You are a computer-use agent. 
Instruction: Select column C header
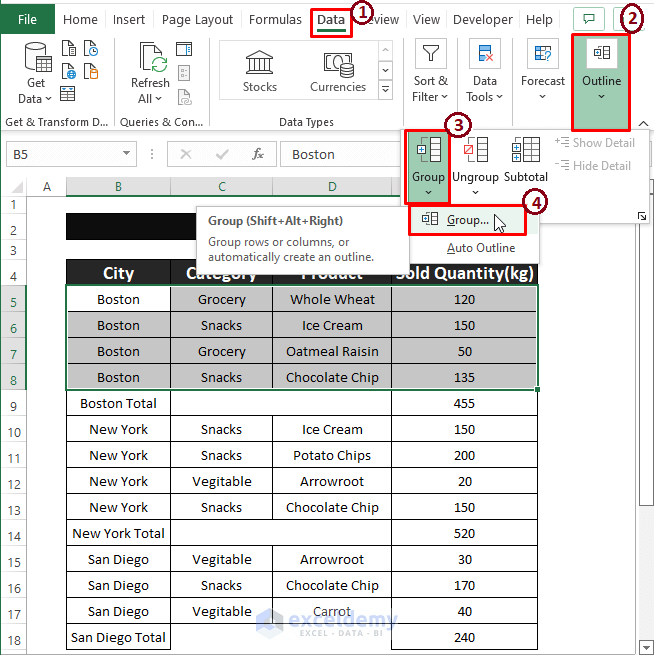(221, 186)
